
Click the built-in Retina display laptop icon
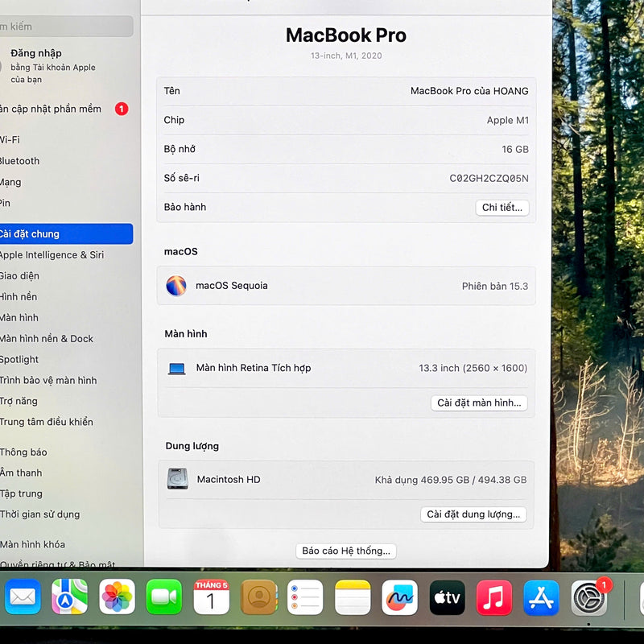tap(176, 369)
